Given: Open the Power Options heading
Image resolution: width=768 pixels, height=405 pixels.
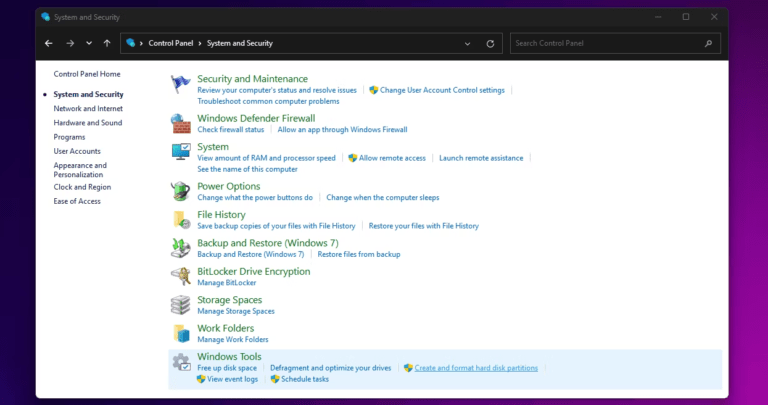Looking at the screenshot, I should (x=229, y=186).
